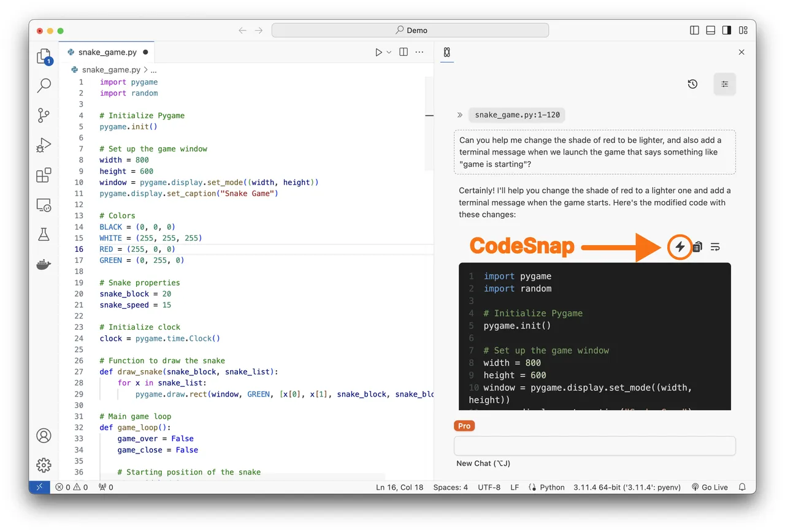
Task: Open the Extensions view
Action: (44, 175)
